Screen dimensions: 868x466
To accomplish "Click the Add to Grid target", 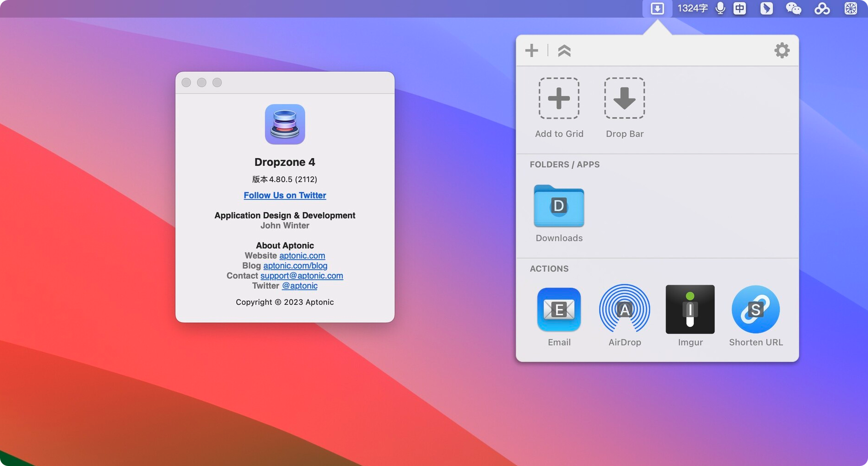I will click(559, 108).
